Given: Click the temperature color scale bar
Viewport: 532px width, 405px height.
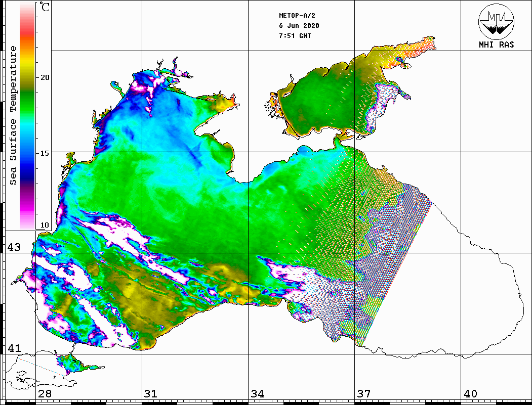Looking at the screenshot, I should (27, 116).
